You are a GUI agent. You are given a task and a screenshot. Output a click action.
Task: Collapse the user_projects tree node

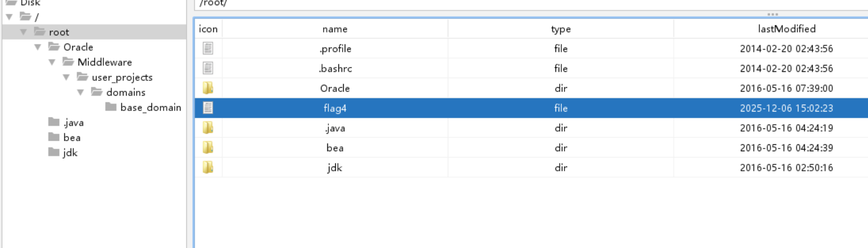(66, 77)
